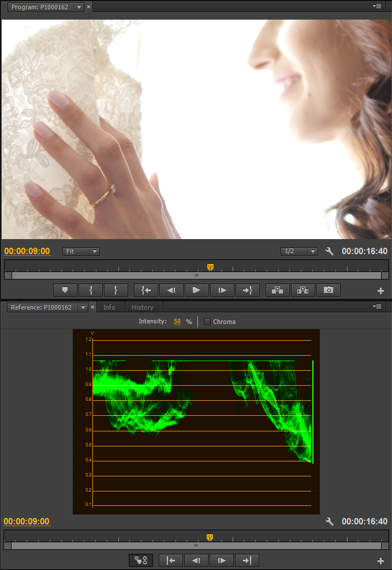Click the Reference monitor playhead marker
The width and height of the screenshot is (392, 570).
coord(210,537)
